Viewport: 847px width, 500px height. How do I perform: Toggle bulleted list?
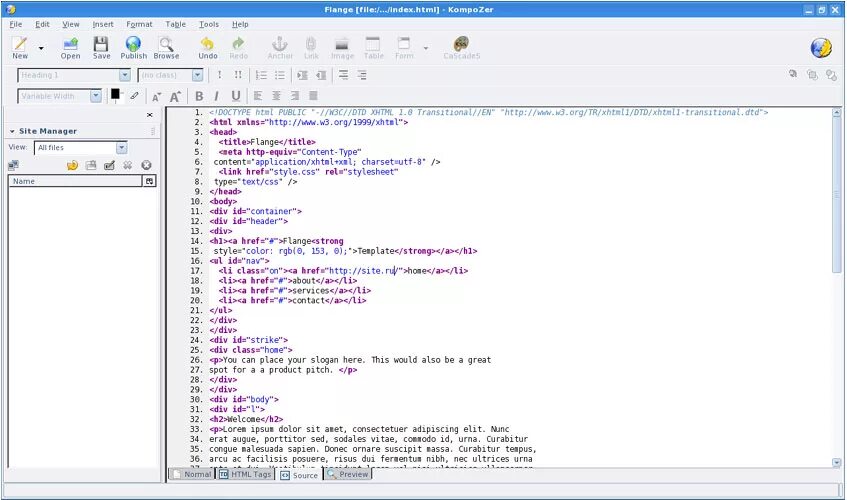[279, 75]
